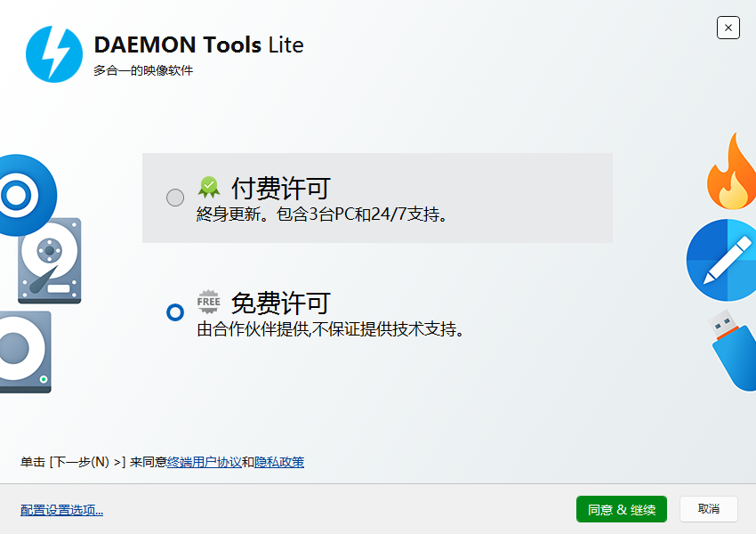Screen dimensions: 756x534
Task: Click the DAEMON Tools lightning bolt logo
Action: pyautogui.click(x=53, y=53)
